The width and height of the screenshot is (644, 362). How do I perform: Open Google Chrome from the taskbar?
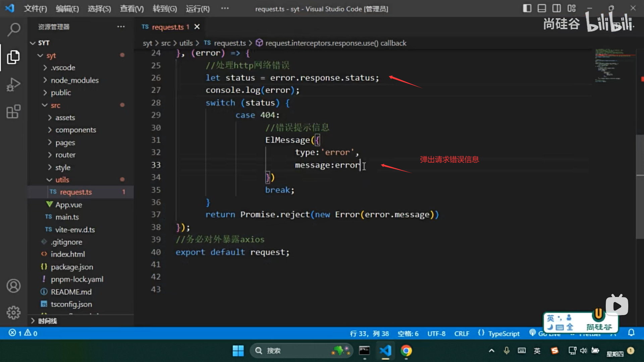point(406,351)
